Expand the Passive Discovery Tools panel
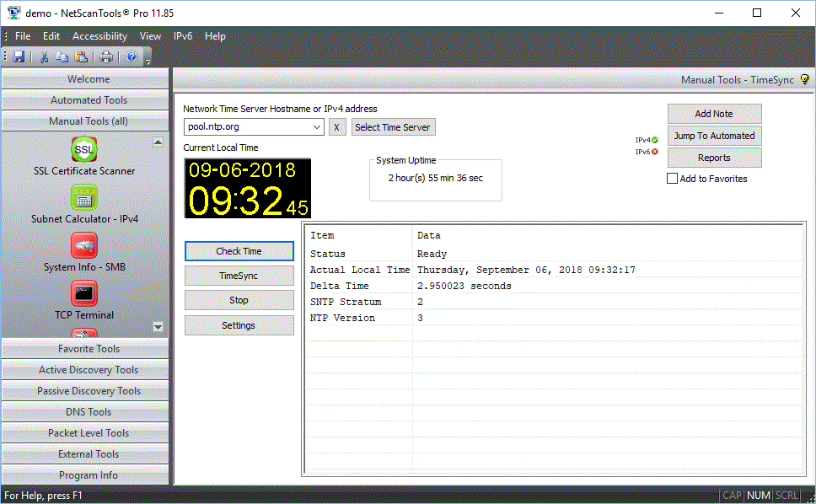 pyautogui.click(x=85, y=391)
